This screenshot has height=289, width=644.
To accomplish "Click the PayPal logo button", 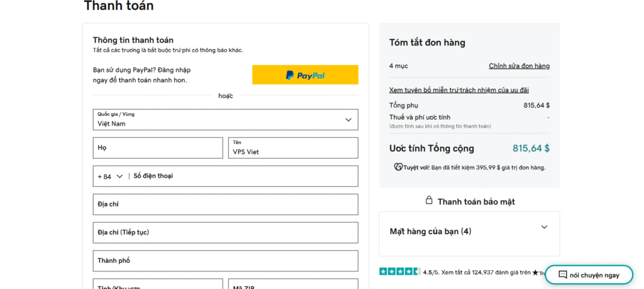I will point(305,75).
